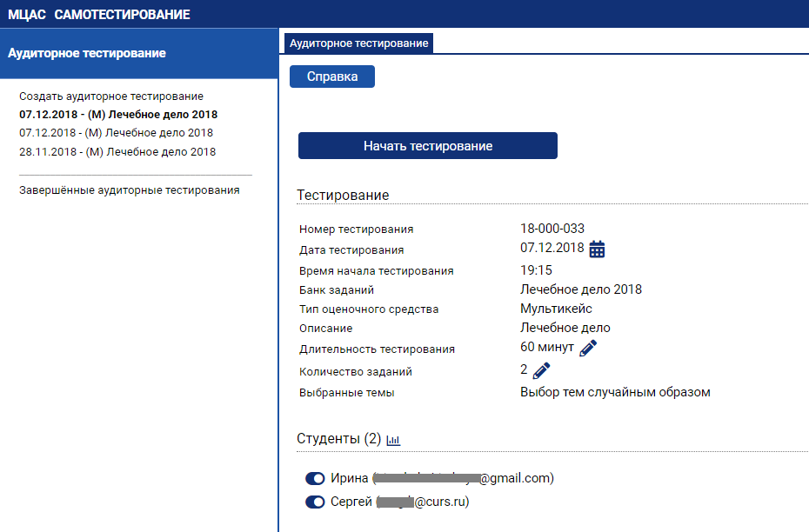The image size is (809, 532).
Task: Open the 28.11.2018 Лечебное дело 2018 entry
Action: click(117, 152)
